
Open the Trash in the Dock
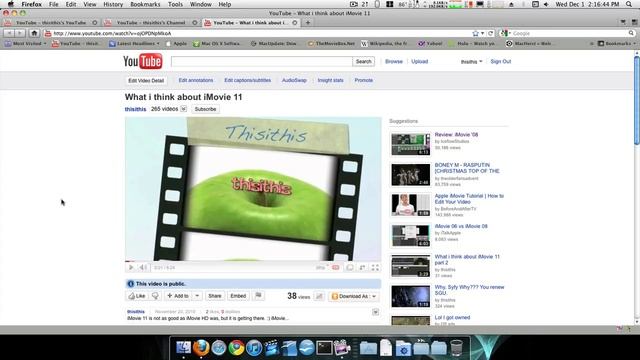[456, 348]
